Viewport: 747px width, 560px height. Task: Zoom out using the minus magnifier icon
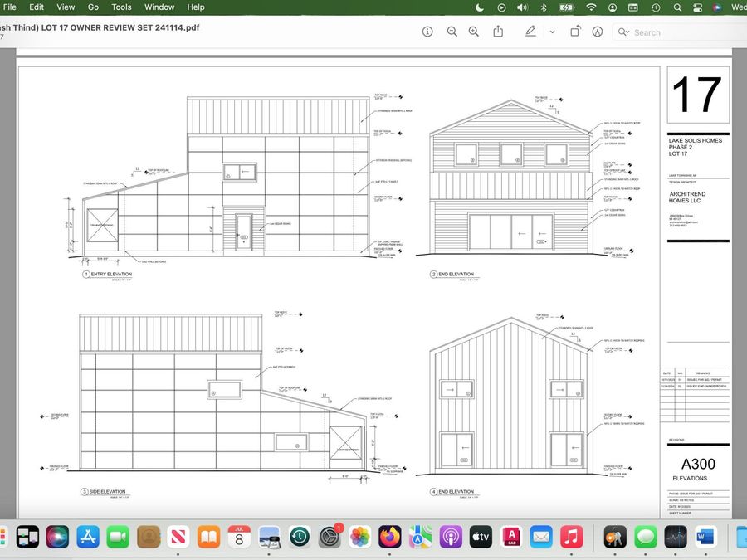[452, 32]
